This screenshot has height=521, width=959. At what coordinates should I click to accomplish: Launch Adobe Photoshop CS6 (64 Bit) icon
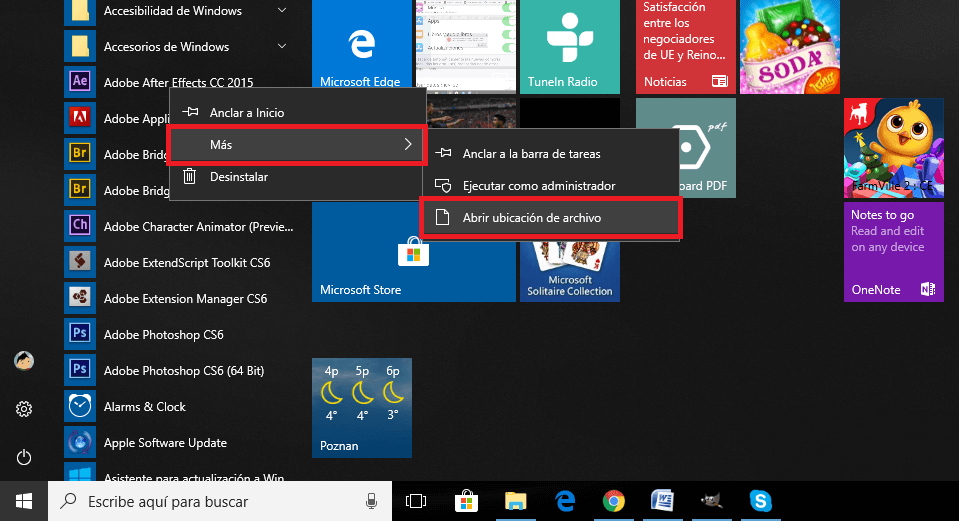pos(80,370)
